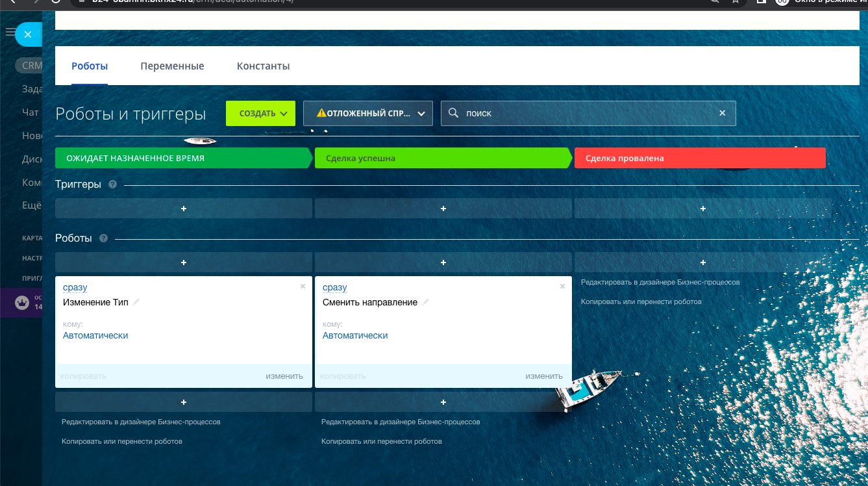
Task: Expand the ОТЛОЖЕННЫЙ СПР... dropdown
Action: click(367, 113)
